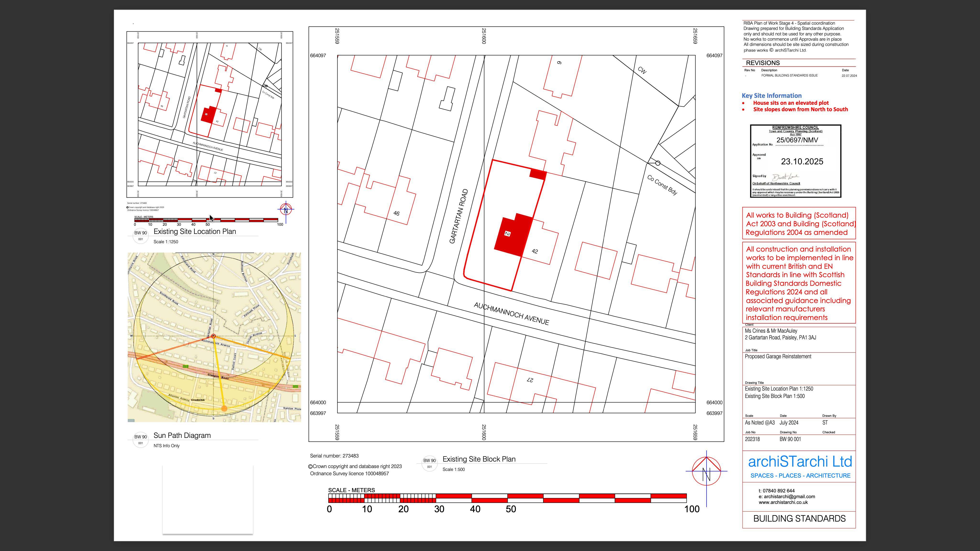Viewport: 980px width, 551px height.
Task: Click the BW 90 badge beside Sun Path Diagram
Action: (140, 439)
